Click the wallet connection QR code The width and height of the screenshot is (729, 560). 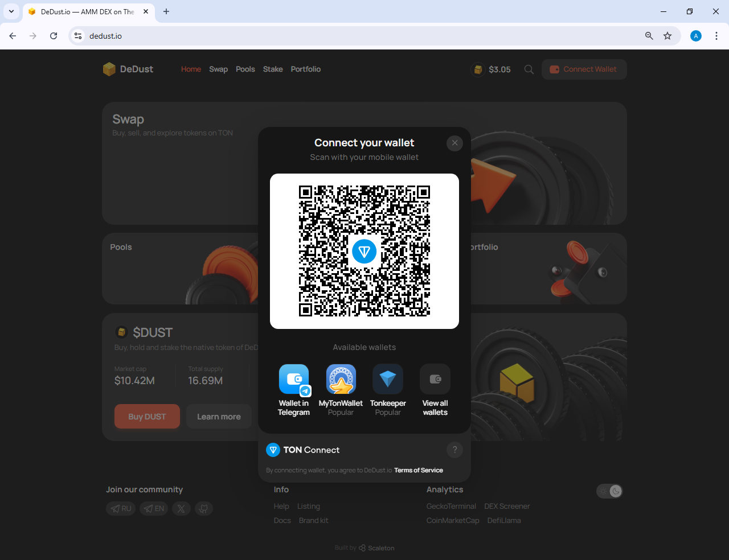pyautogui.click(x=364, y=251)
